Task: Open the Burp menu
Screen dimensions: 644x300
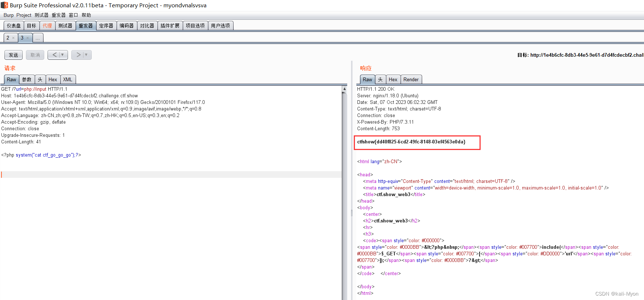Action: click(x=8, y=15)
